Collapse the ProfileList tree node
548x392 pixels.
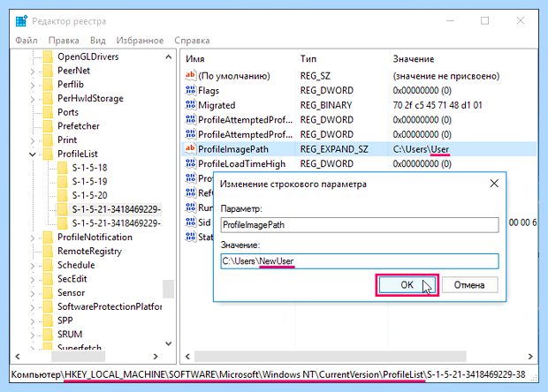click(x=32, y=154)
